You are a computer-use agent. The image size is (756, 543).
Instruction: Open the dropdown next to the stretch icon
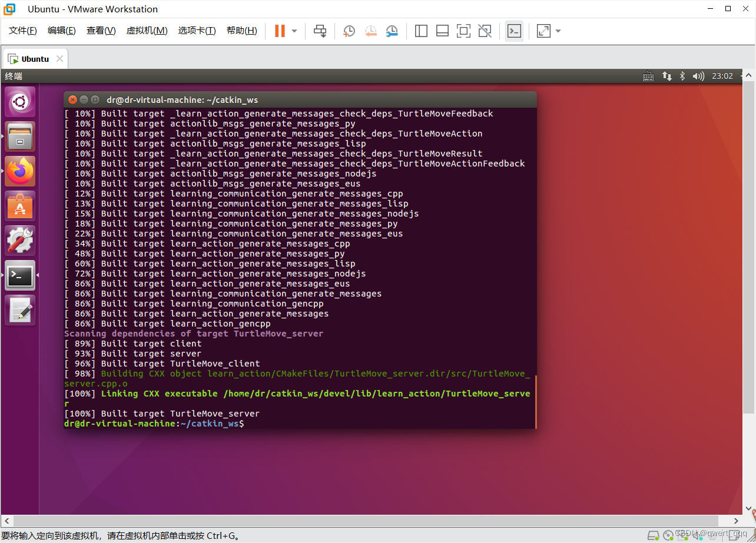pos(558,31)
